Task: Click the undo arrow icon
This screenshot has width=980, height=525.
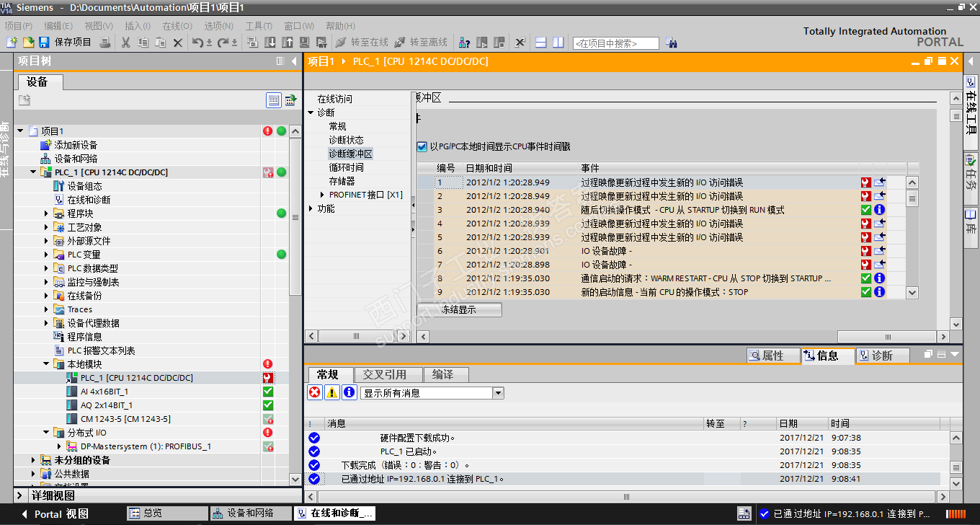Action: coord(198,43)
